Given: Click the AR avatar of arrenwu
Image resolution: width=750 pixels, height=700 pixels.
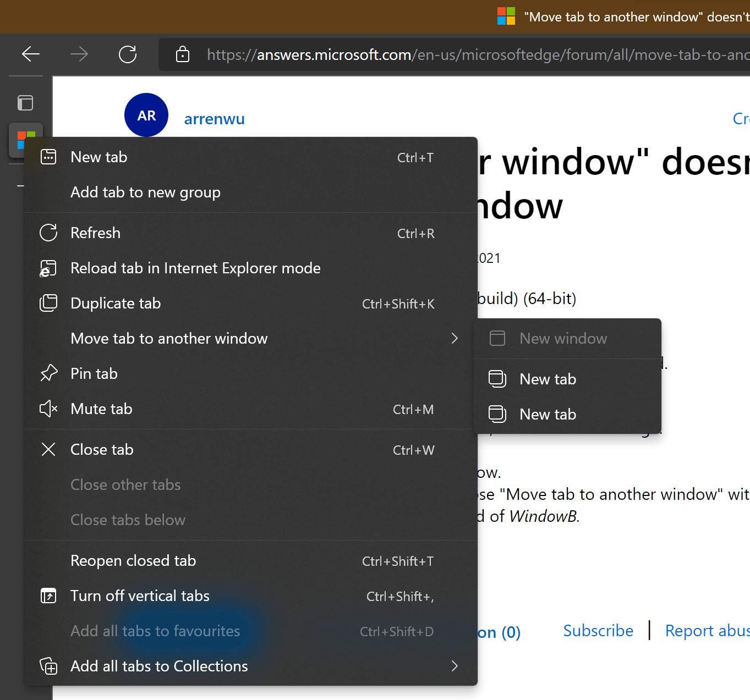Looking at the screenshot, I should 146,115.
